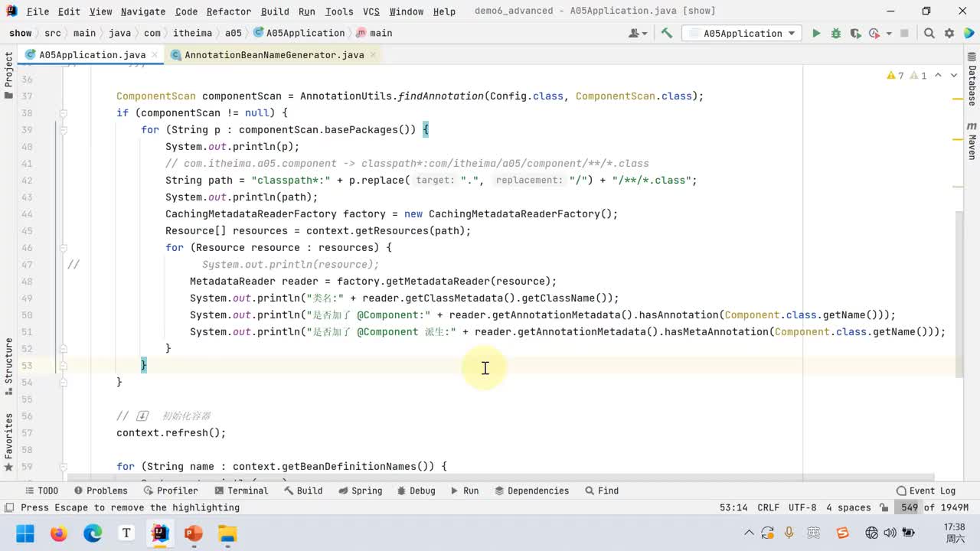Collapse the for-loop fold on line 39
The width and height of the screenshot is (980, 551).
coord(64,129)
